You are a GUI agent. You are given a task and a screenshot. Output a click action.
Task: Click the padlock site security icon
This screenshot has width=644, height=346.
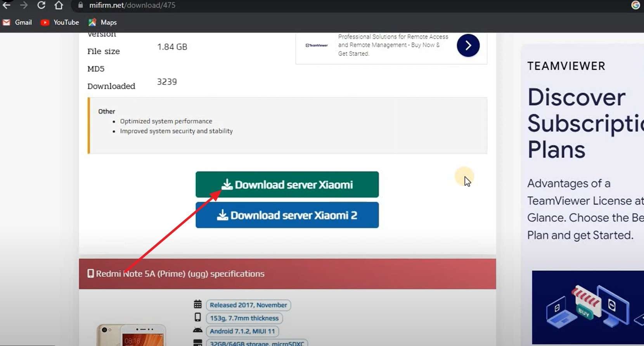[80, 5]
